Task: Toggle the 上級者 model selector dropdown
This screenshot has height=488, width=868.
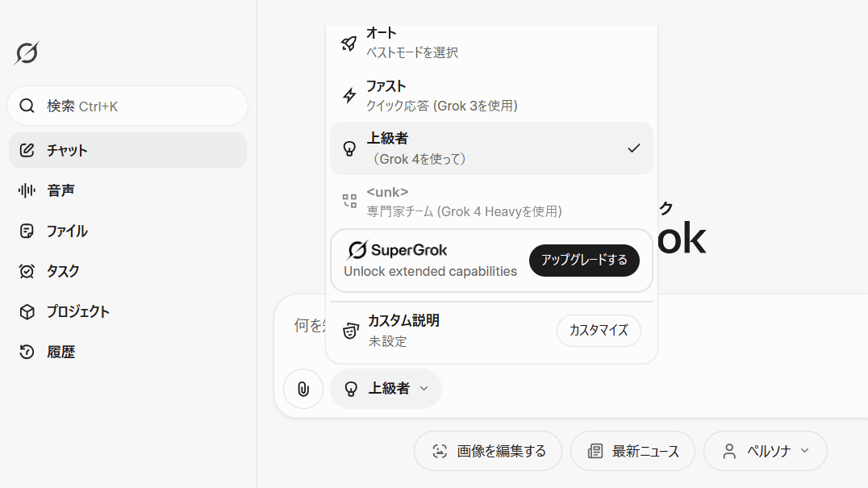Action: click(x=386, y=389)
